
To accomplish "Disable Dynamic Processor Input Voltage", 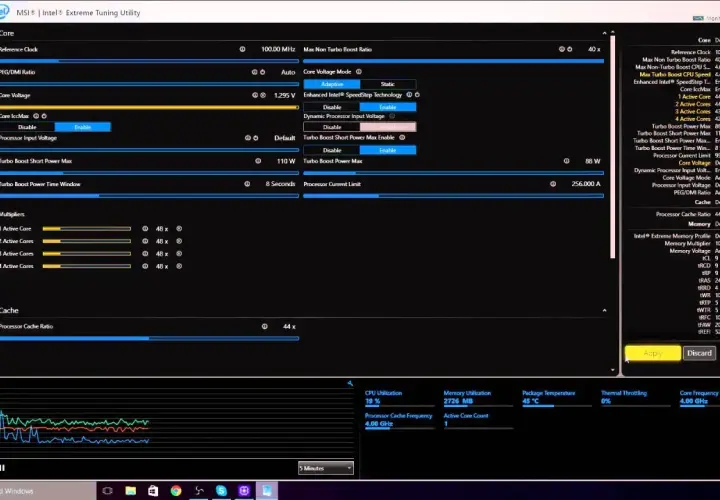I will click(332, 127).
